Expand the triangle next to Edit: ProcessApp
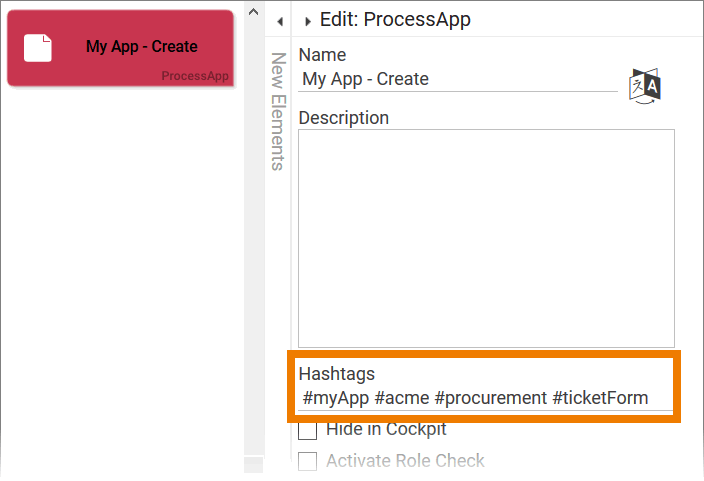Viewport: 704px width, 481px height. coord(308,21)
